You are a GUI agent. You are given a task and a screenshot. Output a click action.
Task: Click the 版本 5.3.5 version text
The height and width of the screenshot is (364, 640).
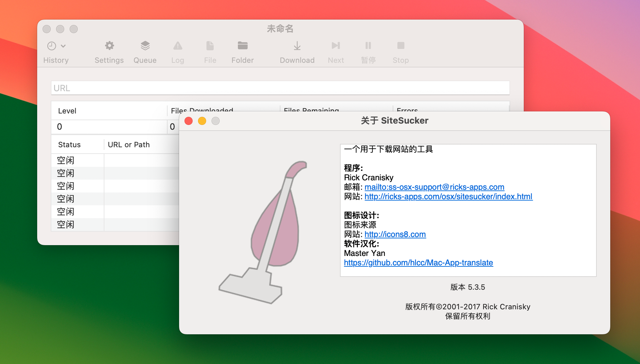point(468,287)
